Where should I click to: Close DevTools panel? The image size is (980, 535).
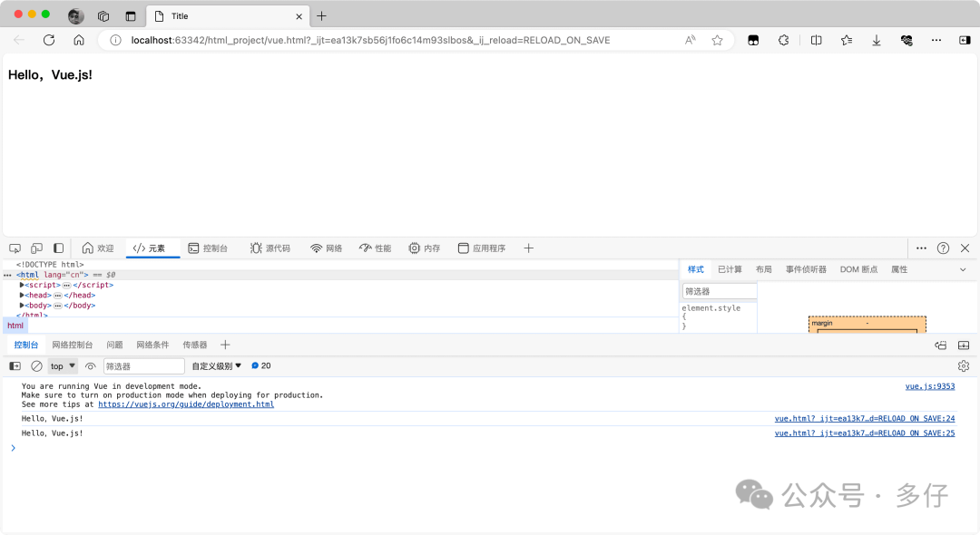(965, 248)
